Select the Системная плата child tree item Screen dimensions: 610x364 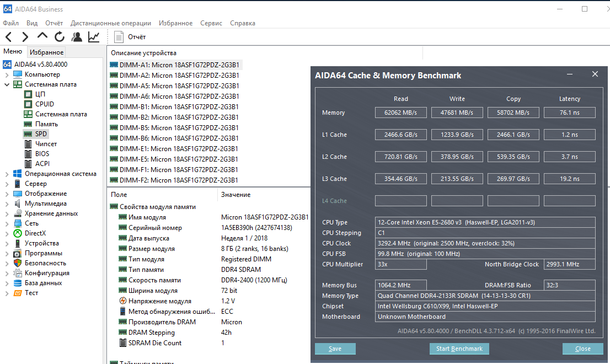pos(61,114)
